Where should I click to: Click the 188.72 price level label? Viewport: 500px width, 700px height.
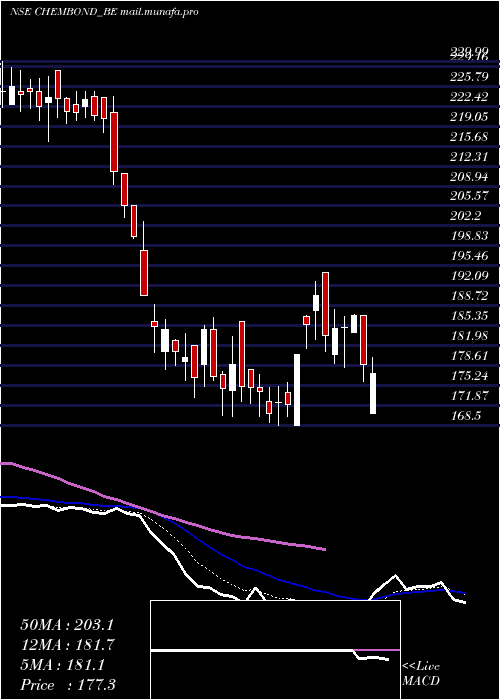click(x=469, y=296)
